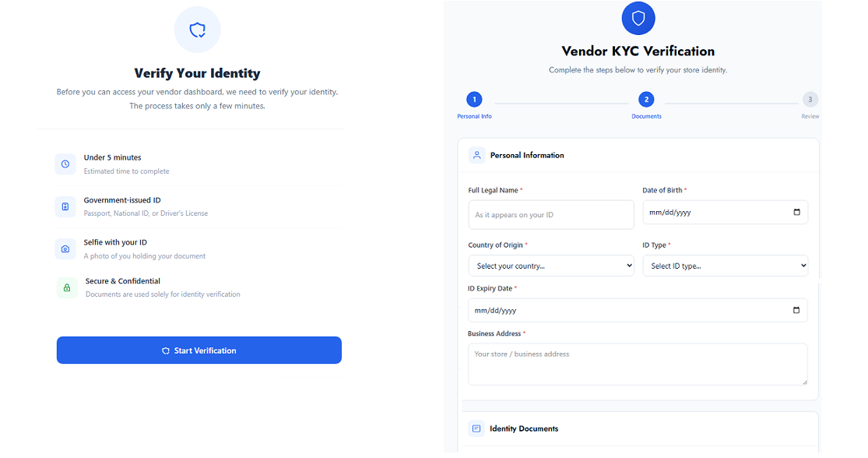Image resolution: width=868 pixels, height=458 pixels.
Task: Open the ID Expiry Date calendar picker
Action: click(x=796, y=310)
